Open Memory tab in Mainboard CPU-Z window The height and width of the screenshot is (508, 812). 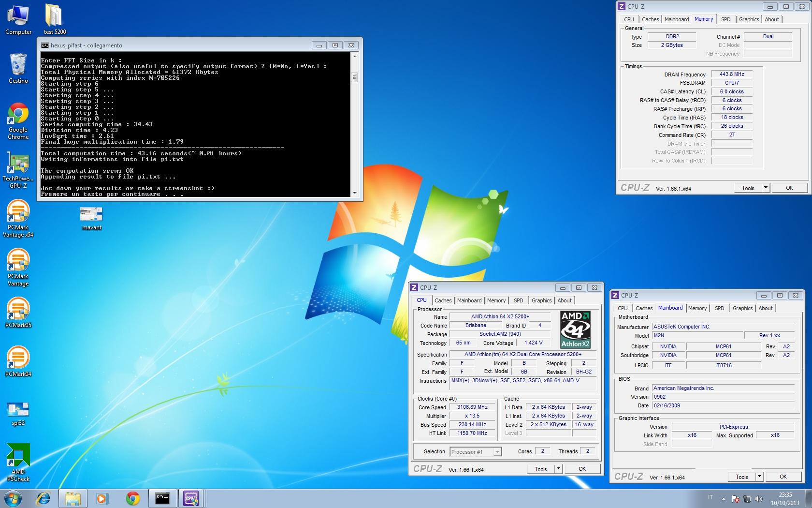click(x=697, y=308)
